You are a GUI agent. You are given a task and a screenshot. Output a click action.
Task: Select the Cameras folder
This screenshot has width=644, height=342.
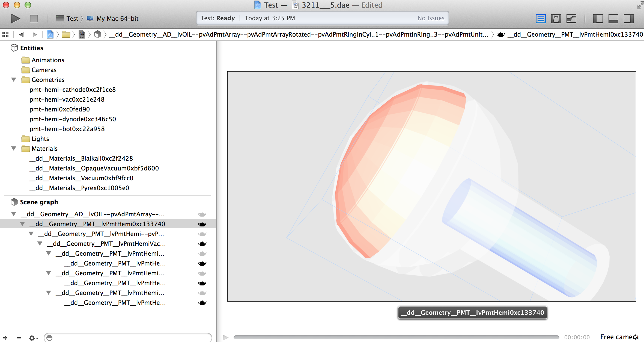39,70
